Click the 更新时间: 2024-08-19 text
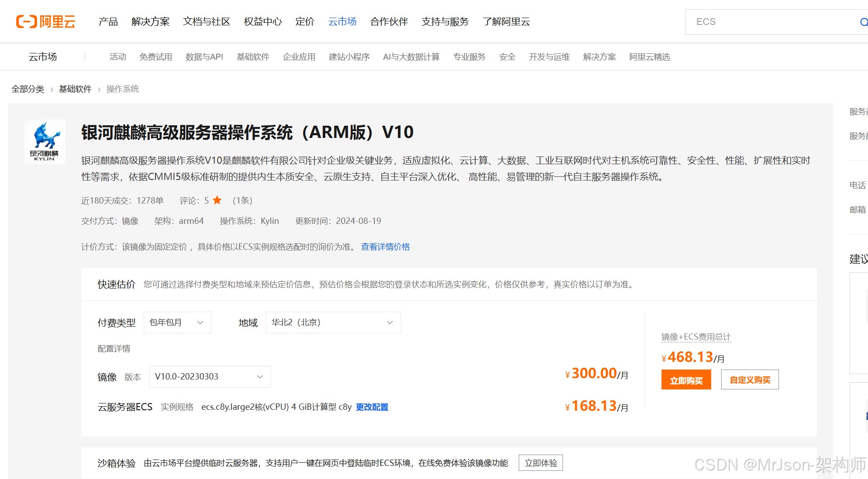Viewport: 868px width, 479px height. click(x=338, y=221)
